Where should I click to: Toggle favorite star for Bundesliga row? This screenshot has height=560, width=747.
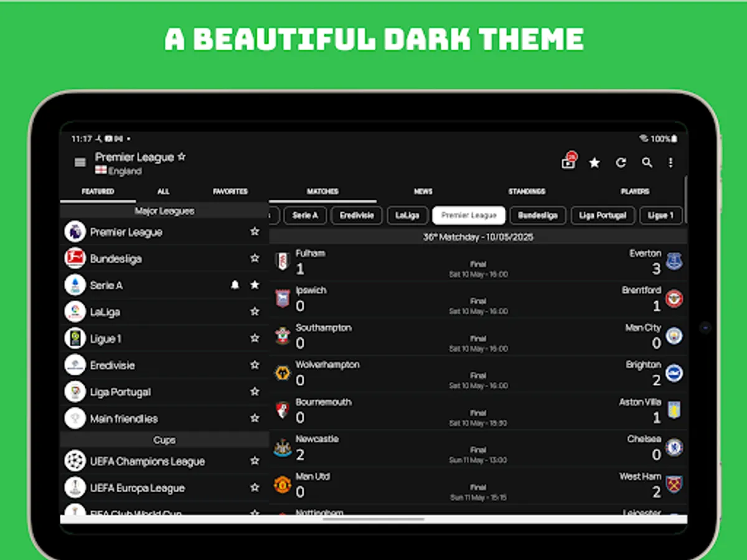(255, 258)
